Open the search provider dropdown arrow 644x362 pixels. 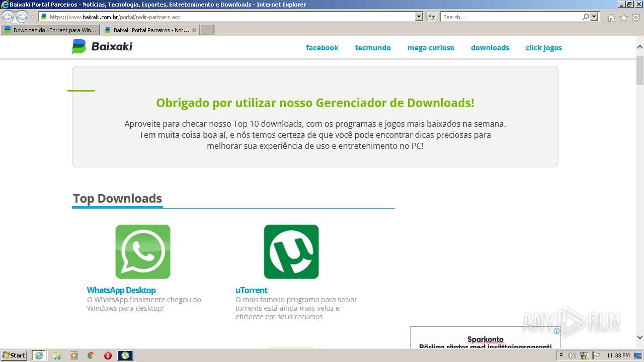point(595,17)
